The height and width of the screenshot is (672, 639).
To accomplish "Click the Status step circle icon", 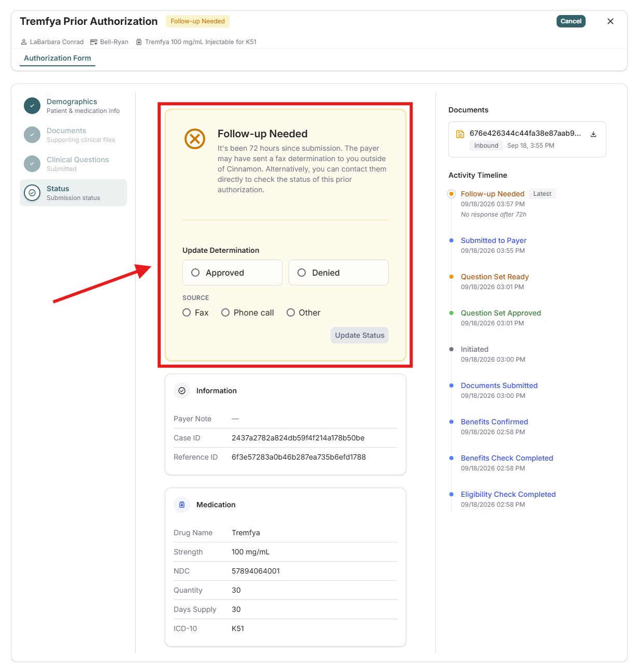I will click(32, 193).
